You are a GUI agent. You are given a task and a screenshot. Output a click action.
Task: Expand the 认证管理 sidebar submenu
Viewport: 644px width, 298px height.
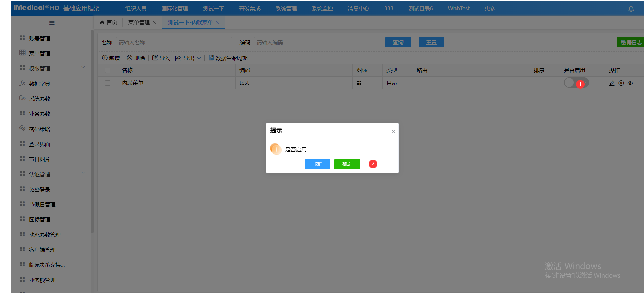(x=83, y=173)
